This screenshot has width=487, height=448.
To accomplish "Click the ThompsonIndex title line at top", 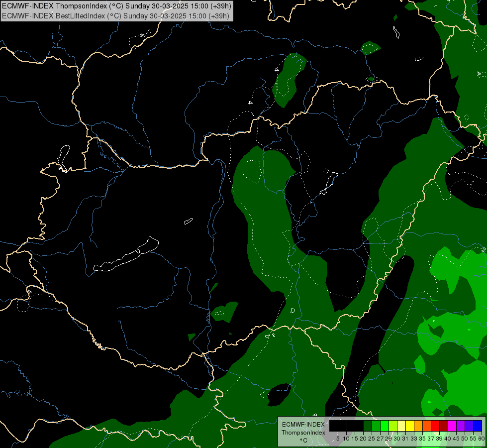I will coord(116,6).
